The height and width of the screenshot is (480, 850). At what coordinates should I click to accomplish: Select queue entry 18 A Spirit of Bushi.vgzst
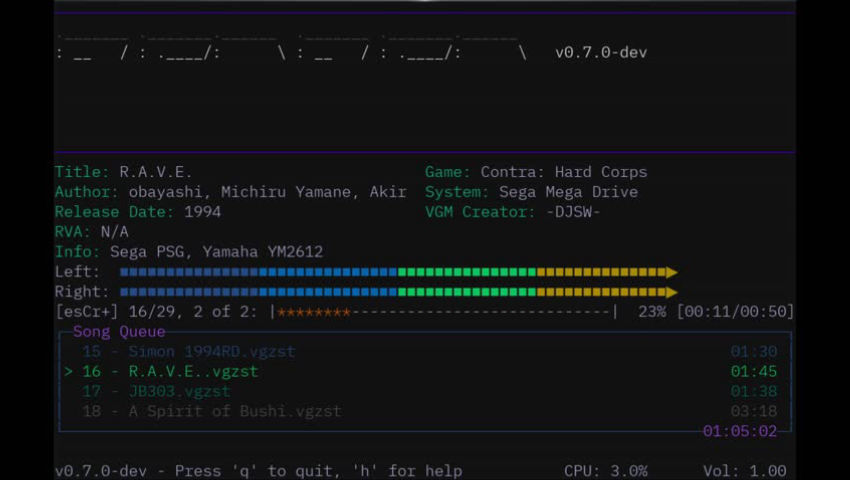pos(428,412)
